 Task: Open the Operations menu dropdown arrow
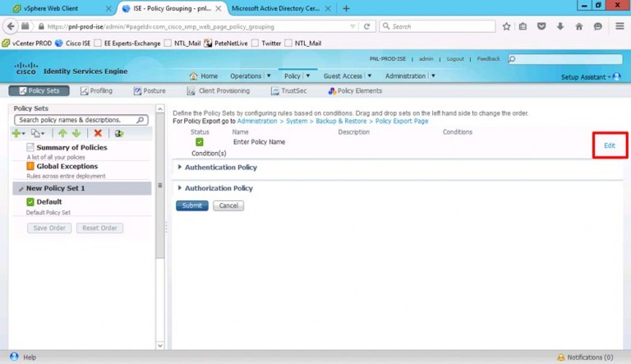[x=269, y=76]
